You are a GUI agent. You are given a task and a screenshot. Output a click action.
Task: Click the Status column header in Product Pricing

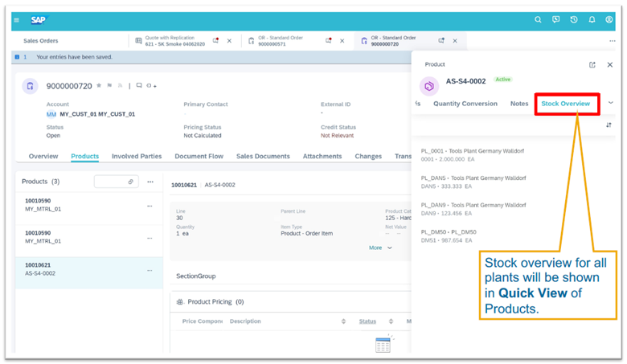[x=367, y=321]
